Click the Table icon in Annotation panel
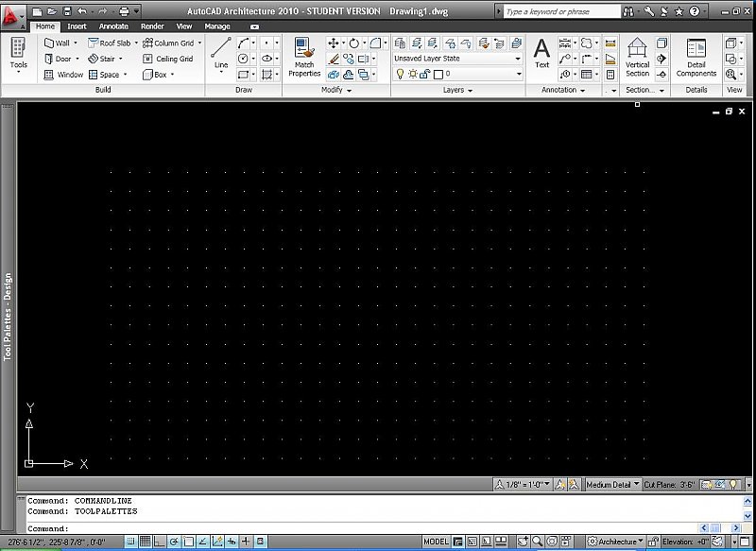This screenshot has width=756, height=551. tap(586, 75)
